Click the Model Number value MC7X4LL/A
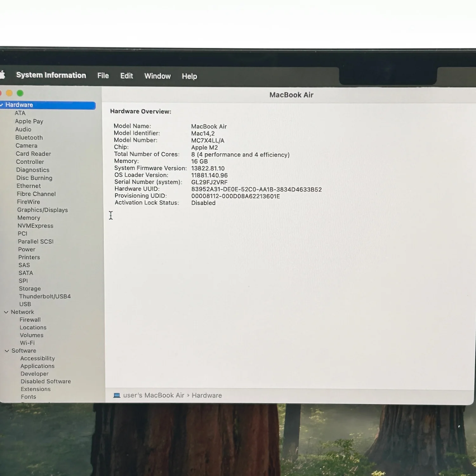 point(208,141)
